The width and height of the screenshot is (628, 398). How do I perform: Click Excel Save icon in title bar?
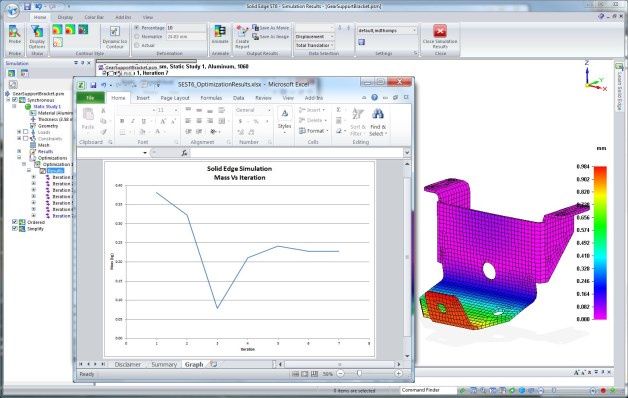point(93,85)
